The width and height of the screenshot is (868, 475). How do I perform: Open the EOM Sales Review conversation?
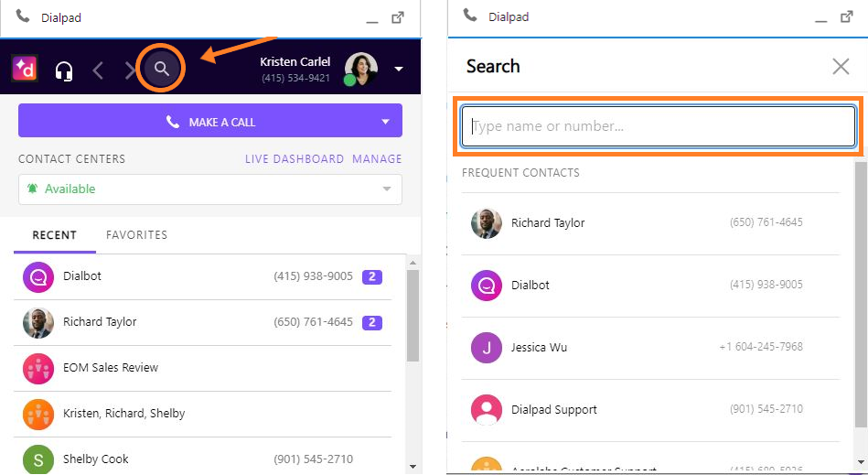coord(203,369)
